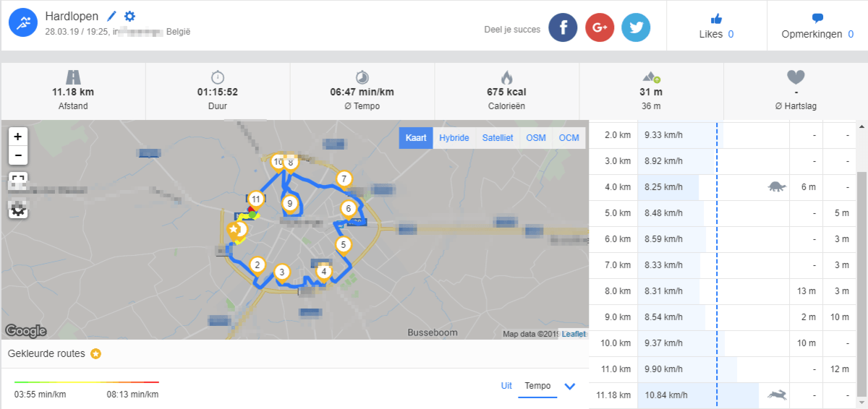The image size is (868, 409).
Task: Toggle fullscreen map view
Action: click(18, 181)
